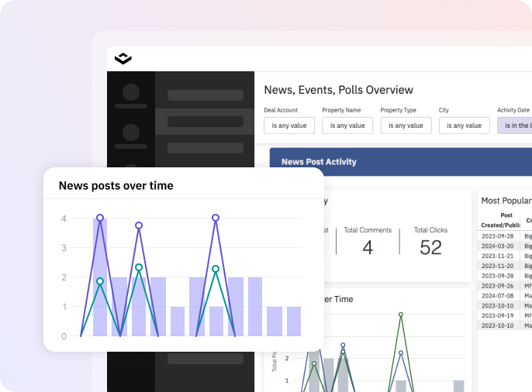Image resolution: width=532 pixels, height=392 pixels.
Task: Click the first purple peak marker on the chart
Action: [100, 218]
